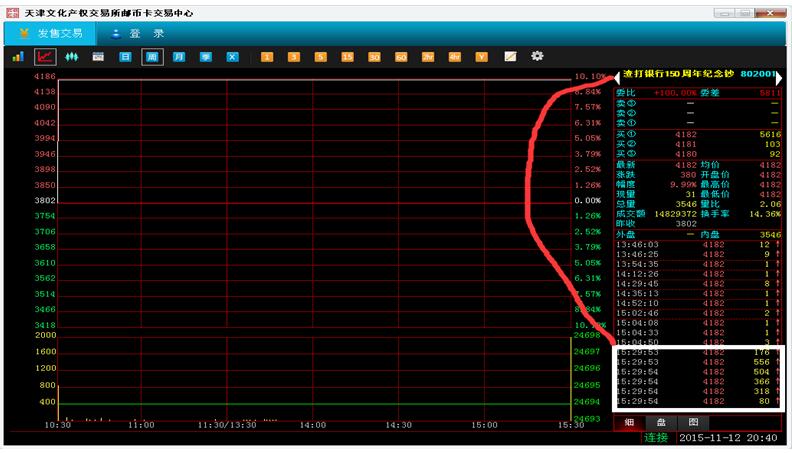Image resolution: width=792 pixels, height=453 pixels.
Task: Click the 渣打银行150周年纪念钞 title
Action: 678,75
